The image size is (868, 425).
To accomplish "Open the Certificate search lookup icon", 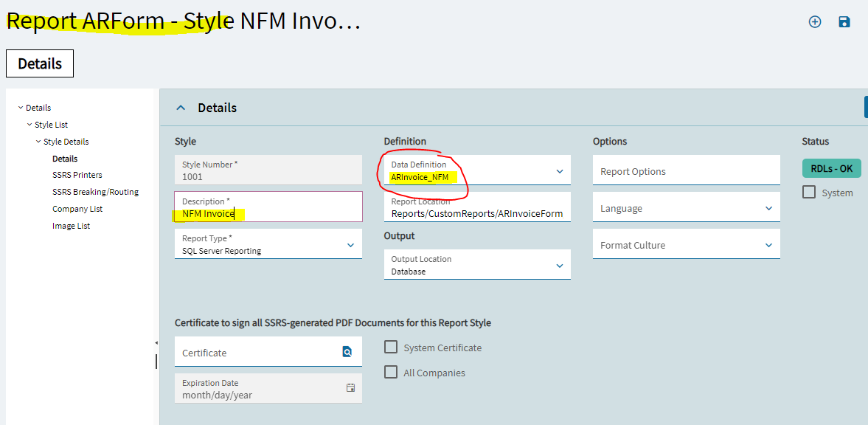I will [347, 352].
